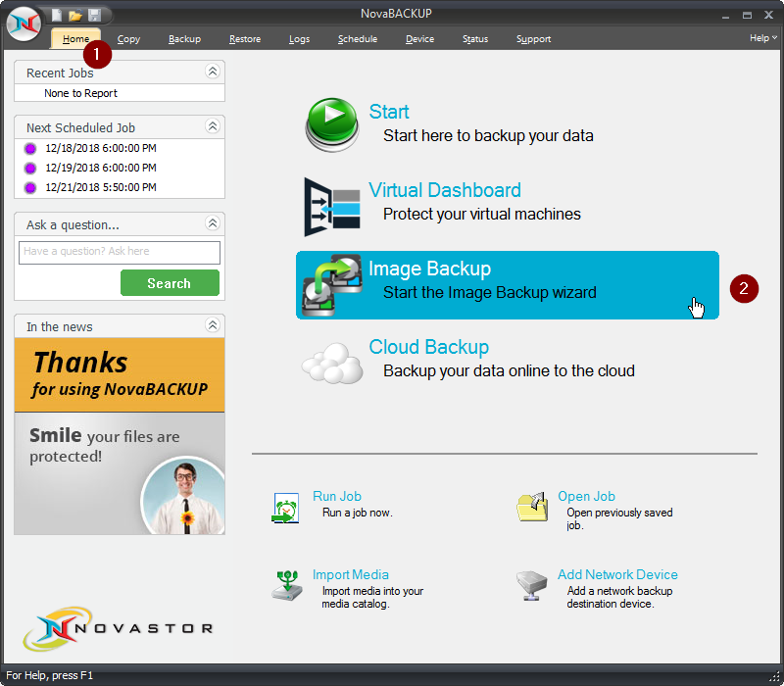Click the green Search button

(170, 283)
